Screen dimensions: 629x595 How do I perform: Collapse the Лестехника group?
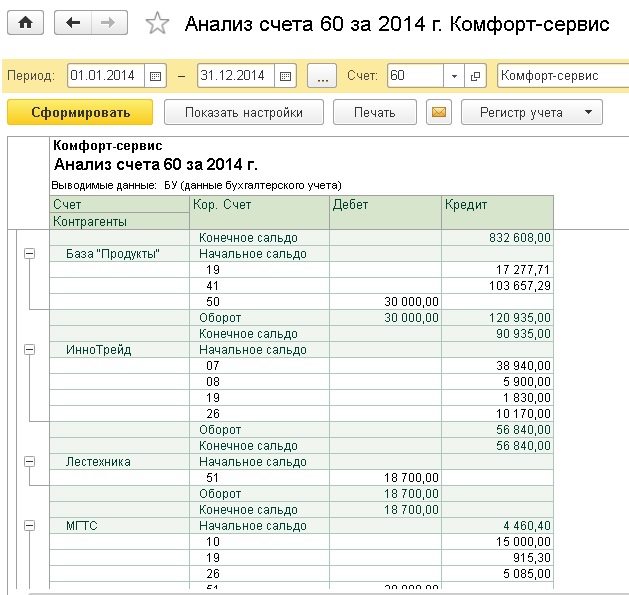point(29,461)
